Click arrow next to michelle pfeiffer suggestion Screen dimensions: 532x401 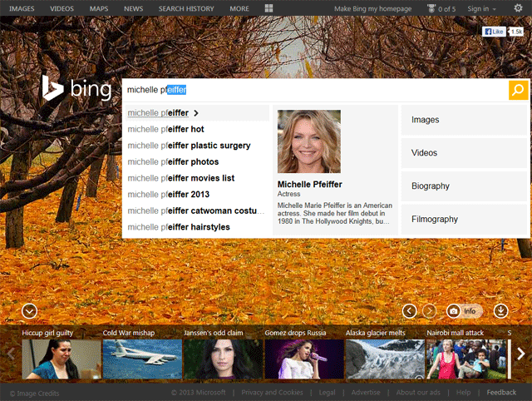click(196, 113)
